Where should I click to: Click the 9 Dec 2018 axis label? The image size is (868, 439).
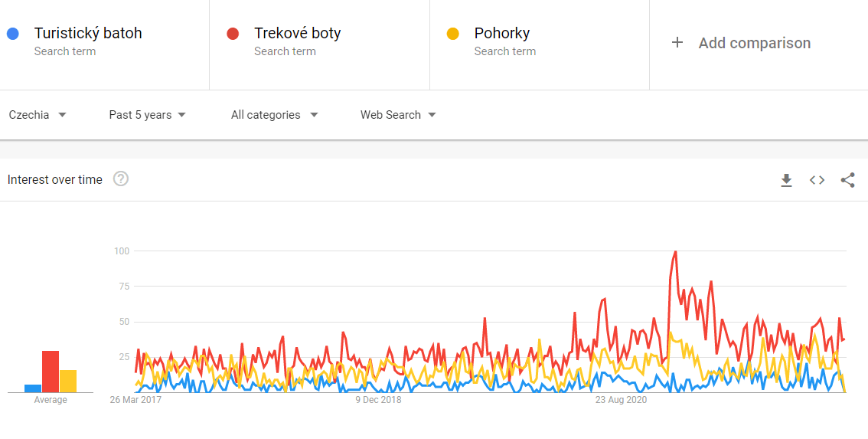[x=379, y=400]
